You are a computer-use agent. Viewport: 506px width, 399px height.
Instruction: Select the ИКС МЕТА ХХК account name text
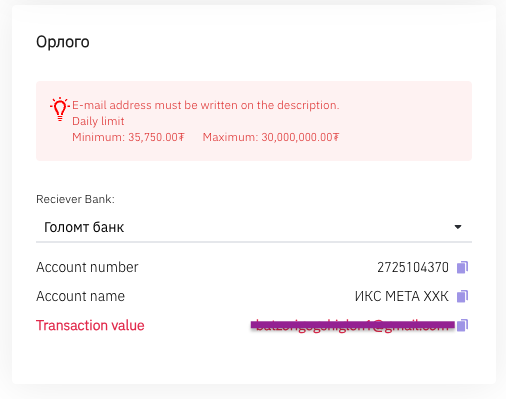(402, 296)
